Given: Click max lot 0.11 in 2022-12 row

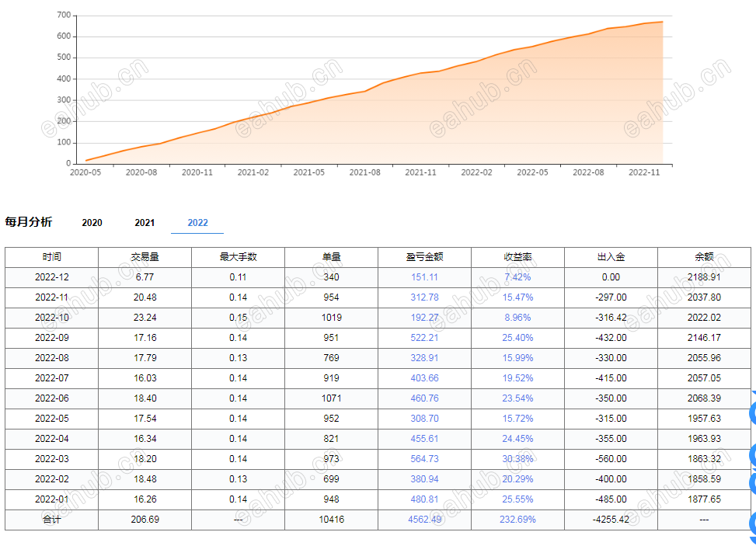Looking at the screenshot, I should (x=239, y=277).
